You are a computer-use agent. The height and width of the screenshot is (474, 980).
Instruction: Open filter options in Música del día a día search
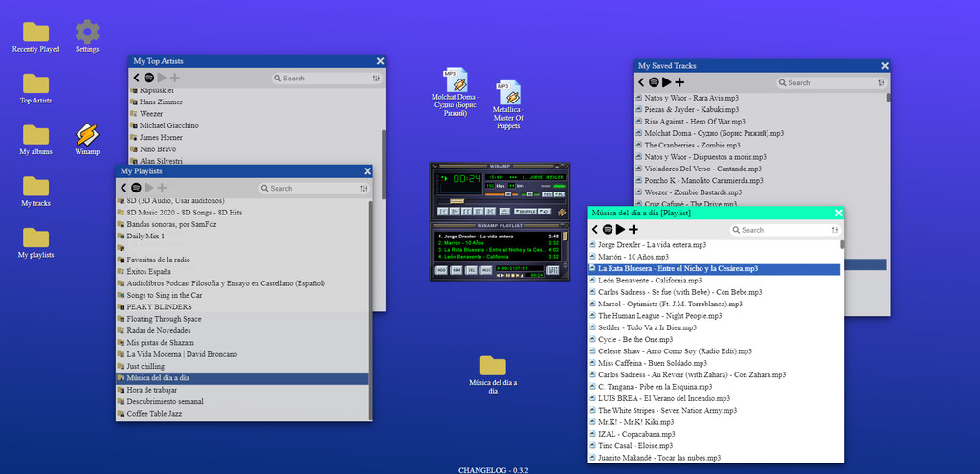pos(834,230)
